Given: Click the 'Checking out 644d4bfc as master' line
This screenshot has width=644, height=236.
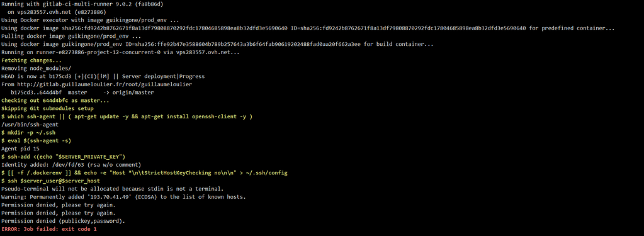Looking at the screenshot, I should coord(55,100).
